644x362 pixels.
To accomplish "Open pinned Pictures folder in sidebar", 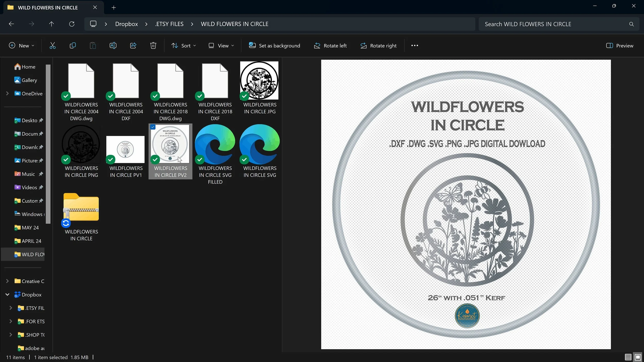I will click(28, 161).
